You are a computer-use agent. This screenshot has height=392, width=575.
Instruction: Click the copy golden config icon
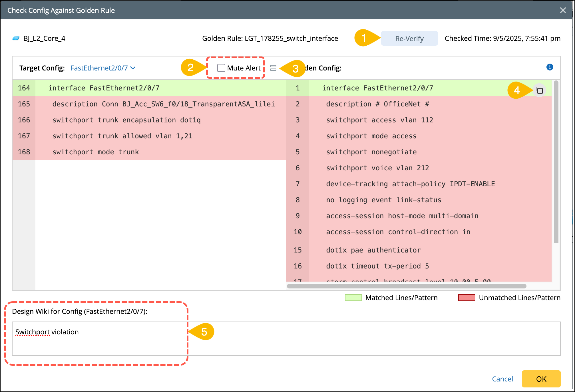[x=539, y=90]
